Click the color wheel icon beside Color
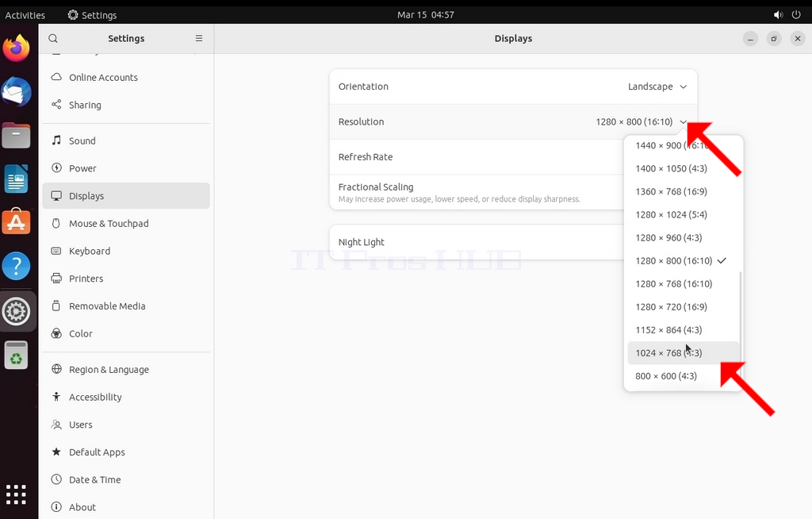This screenshot has width=812, height=519. (x=56, y=333)
